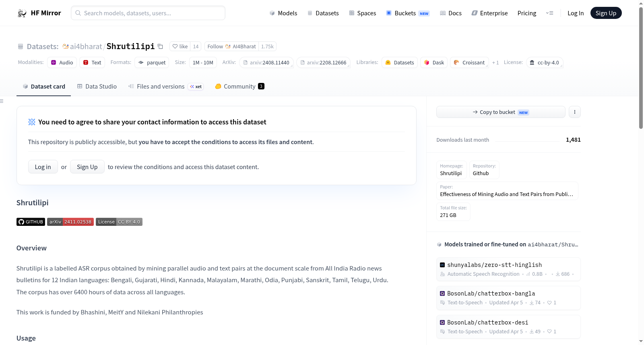Click the License CC BY 4.0 badge

(x=119, y=222)
